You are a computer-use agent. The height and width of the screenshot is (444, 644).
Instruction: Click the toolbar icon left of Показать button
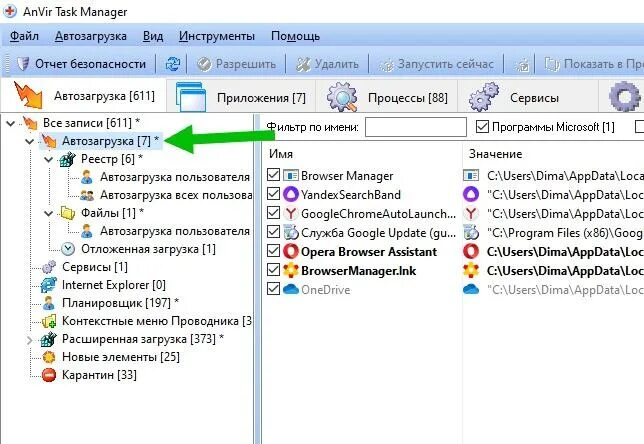tap(522, 64)
